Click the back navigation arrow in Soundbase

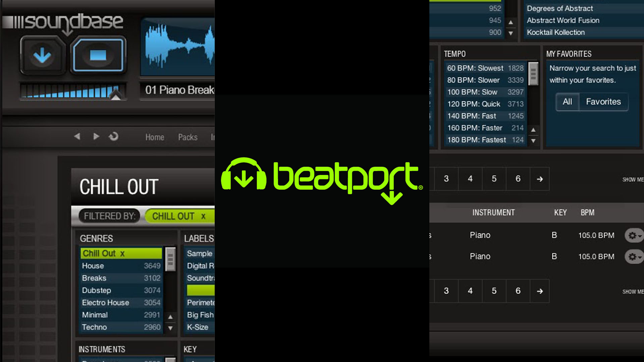coord(78,136)
